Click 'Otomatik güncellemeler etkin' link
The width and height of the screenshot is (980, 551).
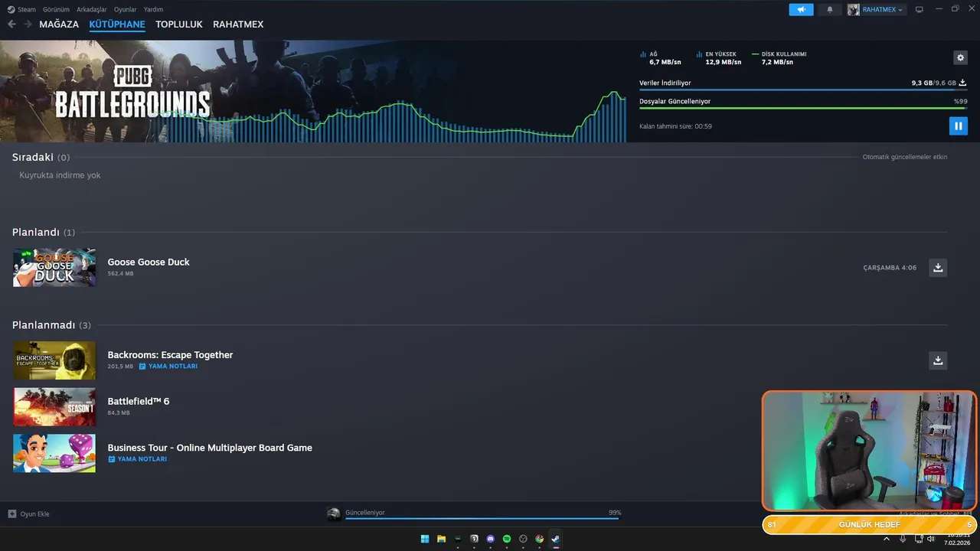point(905,157)
